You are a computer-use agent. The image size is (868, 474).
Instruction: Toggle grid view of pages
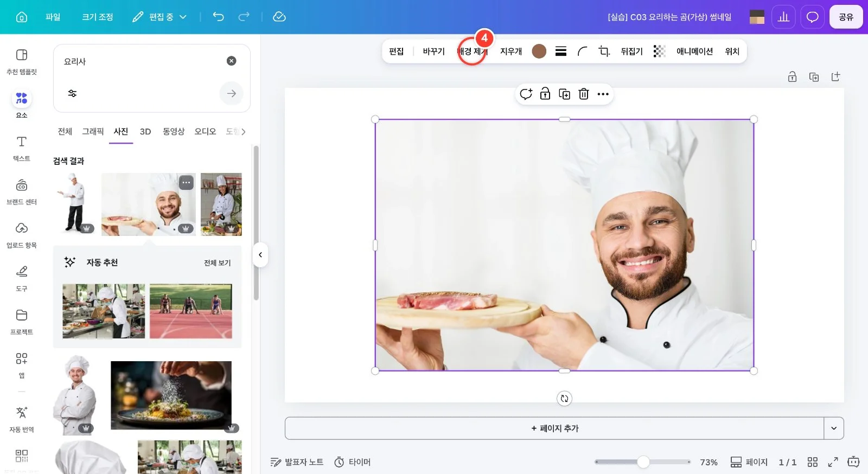tap(812, 462)
